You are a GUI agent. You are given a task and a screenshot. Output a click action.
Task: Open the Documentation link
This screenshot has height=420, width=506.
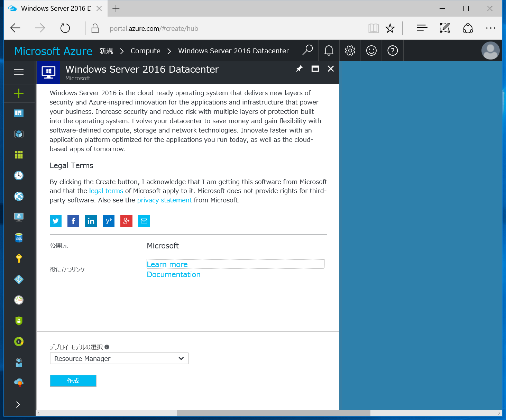174,274
